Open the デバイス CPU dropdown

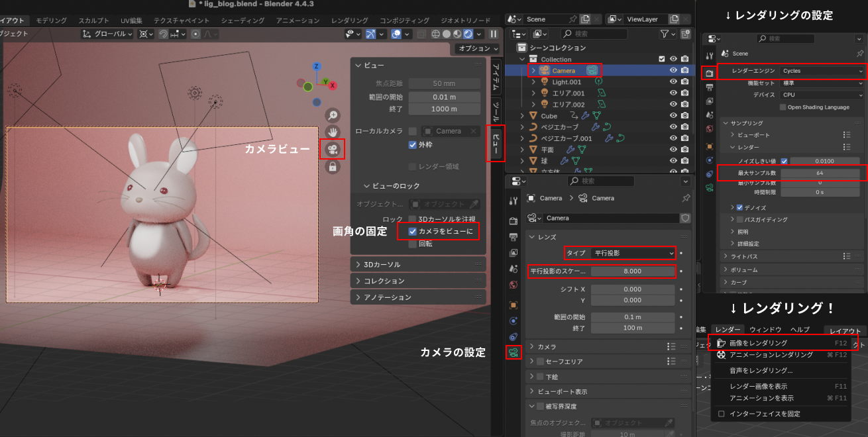click(822, 95)
